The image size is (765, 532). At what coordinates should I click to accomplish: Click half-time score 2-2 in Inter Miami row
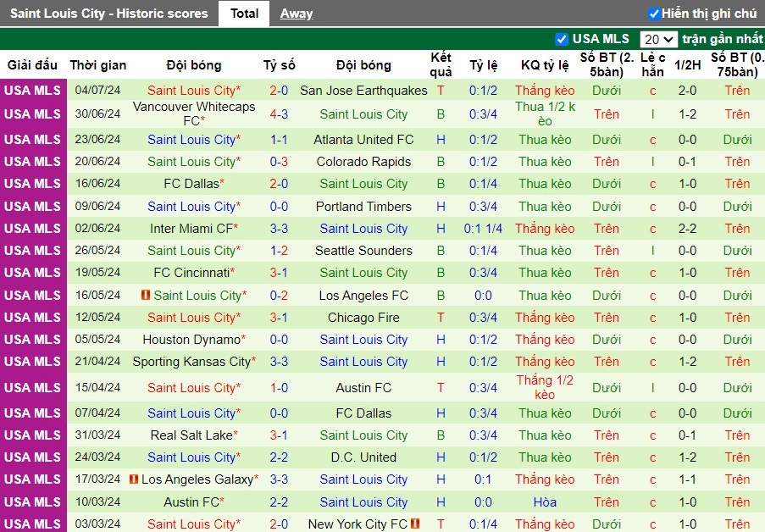point(687,229)
